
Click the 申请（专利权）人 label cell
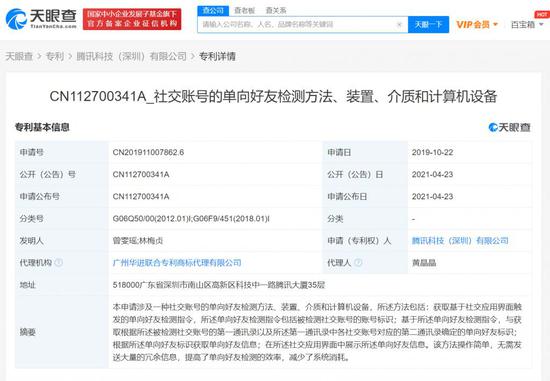click(365, 241)
